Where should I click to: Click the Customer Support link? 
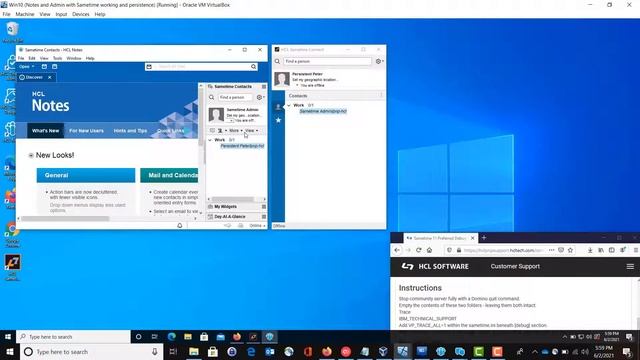coord(515,267)
